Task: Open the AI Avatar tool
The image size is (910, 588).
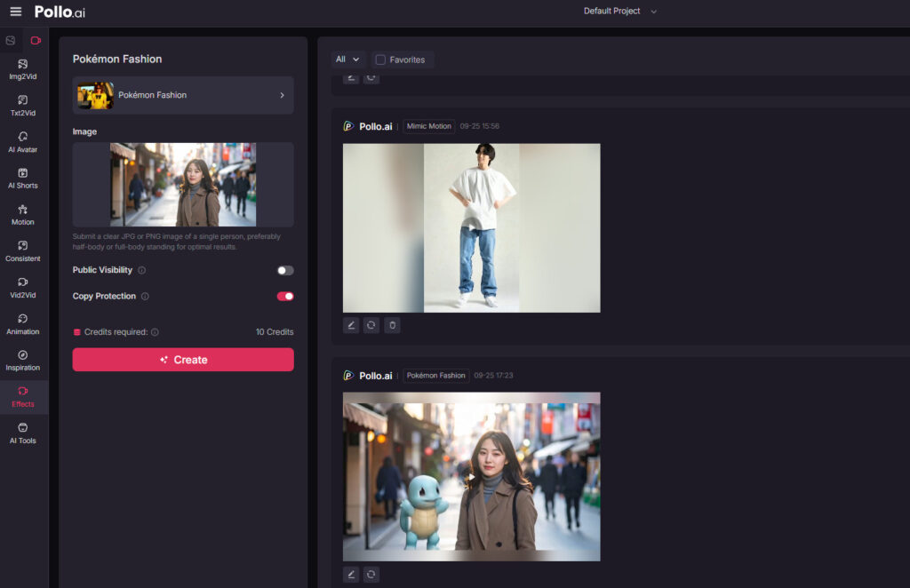Action: (x=23, y=142)
